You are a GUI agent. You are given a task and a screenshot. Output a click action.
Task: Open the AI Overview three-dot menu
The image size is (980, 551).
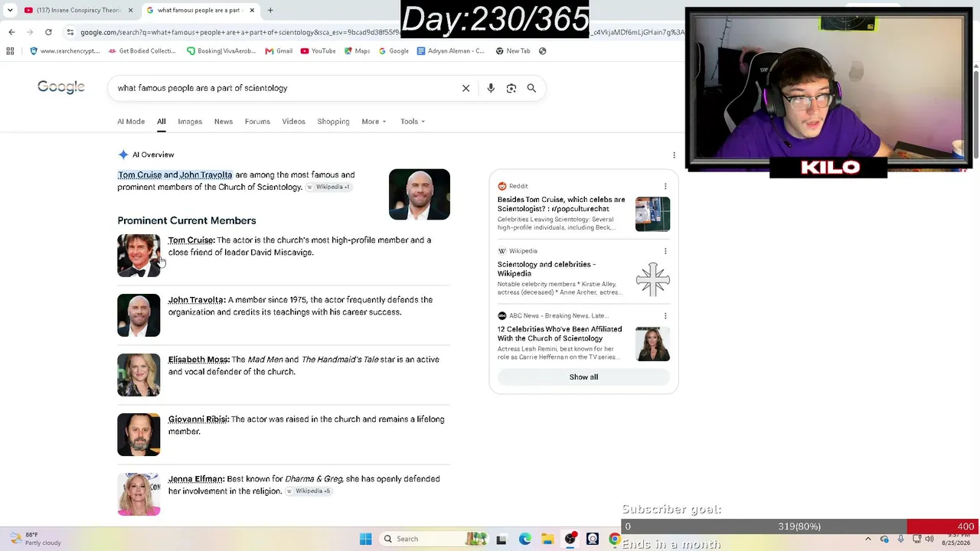674,155
